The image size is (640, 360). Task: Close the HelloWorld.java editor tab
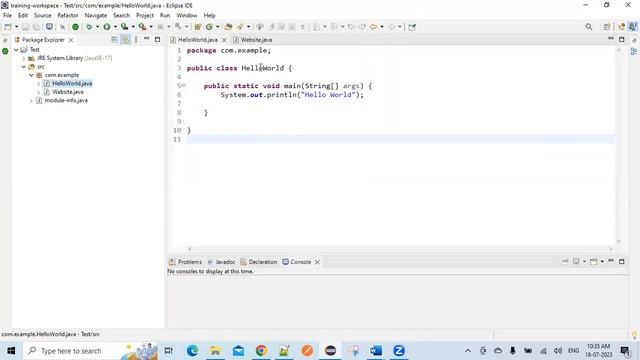point(224,40)
